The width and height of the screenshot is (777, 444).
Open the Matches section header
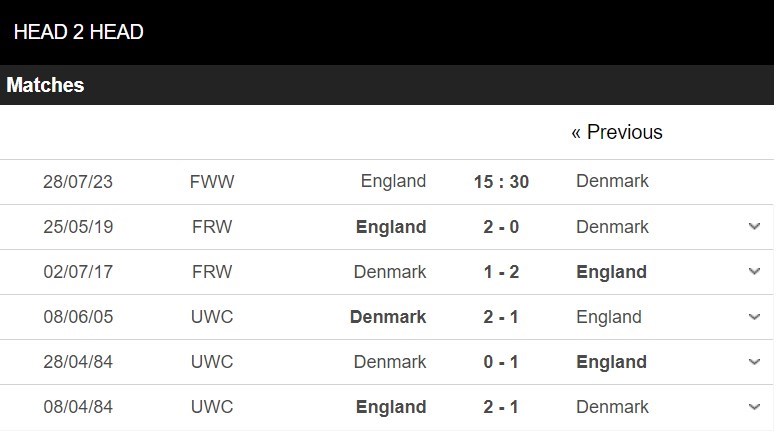(x=45, y=85)
